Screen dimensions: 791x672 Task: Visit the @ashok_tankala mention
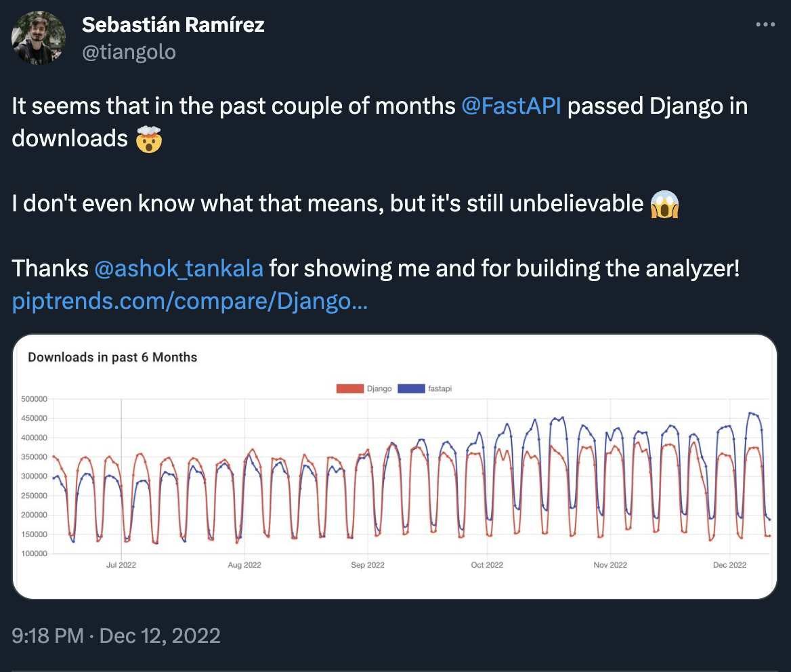(x=179, y=269)
